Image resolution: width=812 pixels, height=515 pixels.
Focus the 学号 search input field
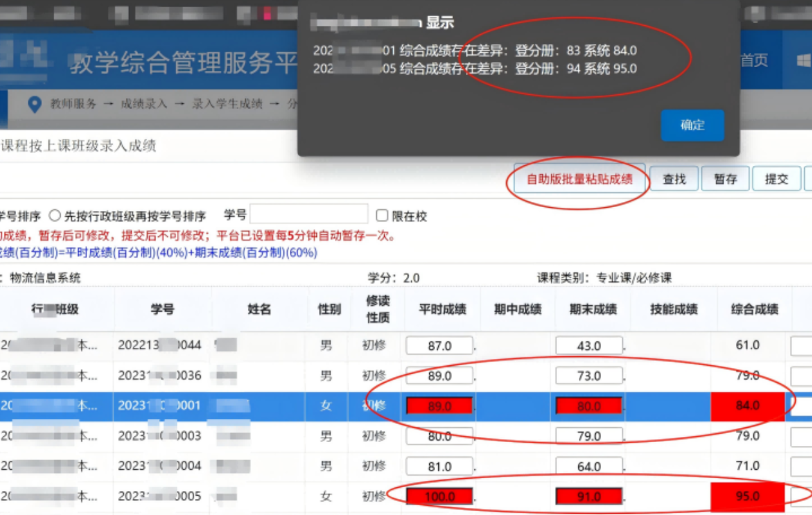pyautogui.click(x=309, y=214)
